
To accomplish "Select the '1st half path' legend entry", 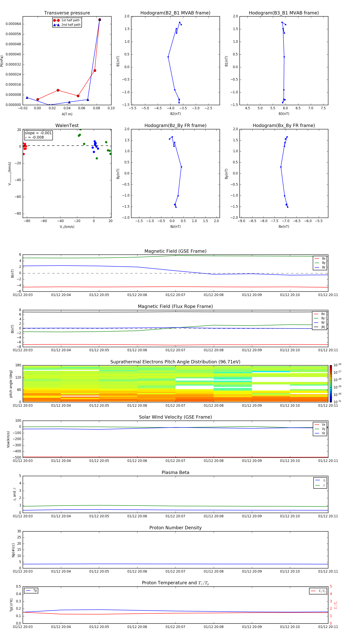I will click(x=67, y=20).
